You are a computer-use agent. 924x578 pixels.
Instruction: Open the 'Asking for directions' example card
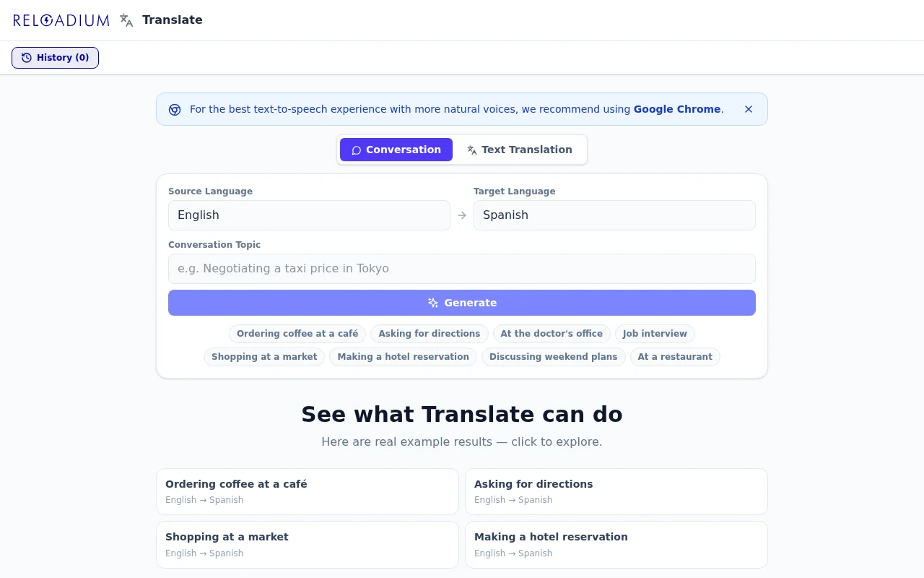click(x=616, y=492)
